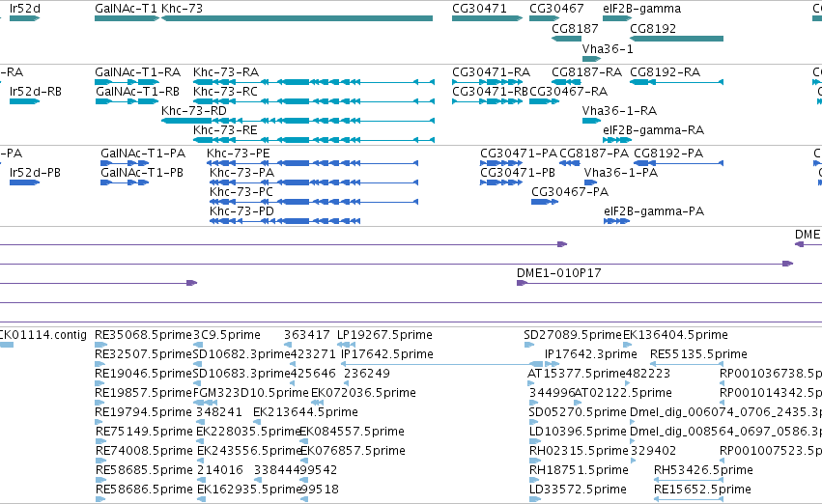Open the RE32507.5prime EST label
This screenshot has height=504, width=822.
coord(143,354)
